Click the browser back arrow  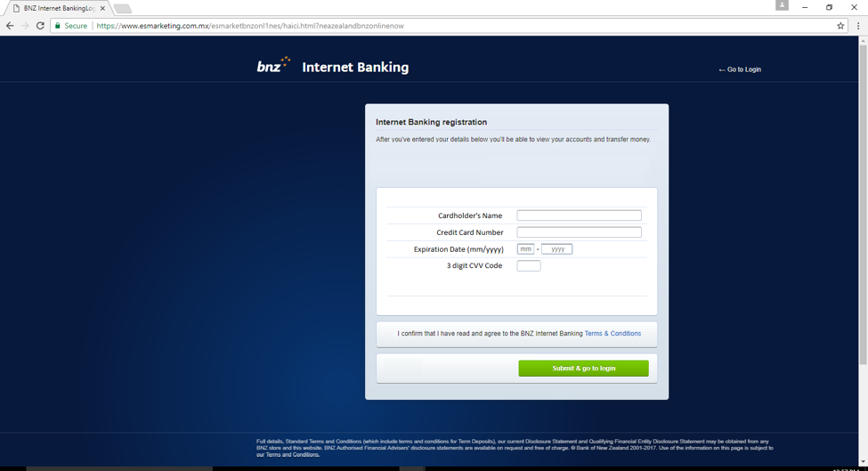tap(10, 26)
